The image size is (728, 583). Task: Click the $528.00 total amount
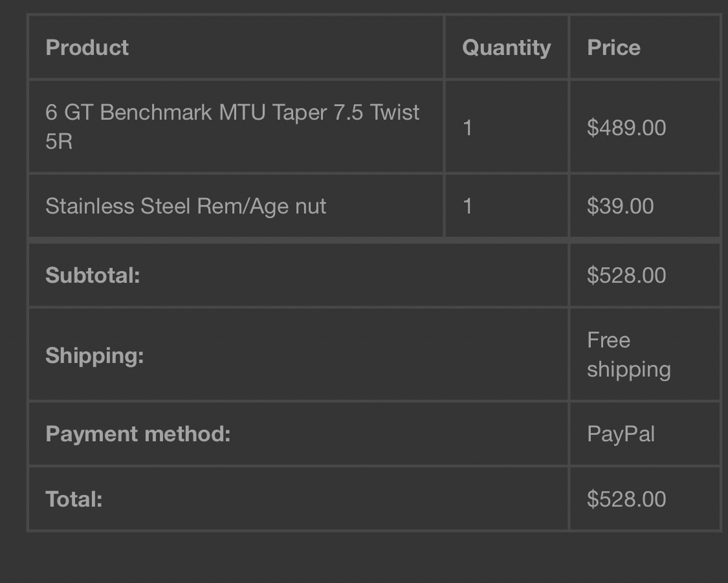coord(626,500)
